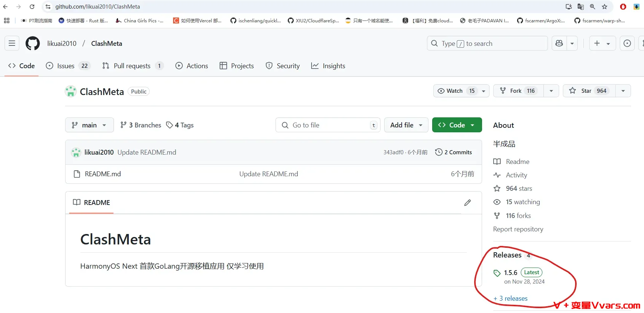644x313 pixels.
Task: Open the site information icon in address bar
Action: (x=48, y=7)
